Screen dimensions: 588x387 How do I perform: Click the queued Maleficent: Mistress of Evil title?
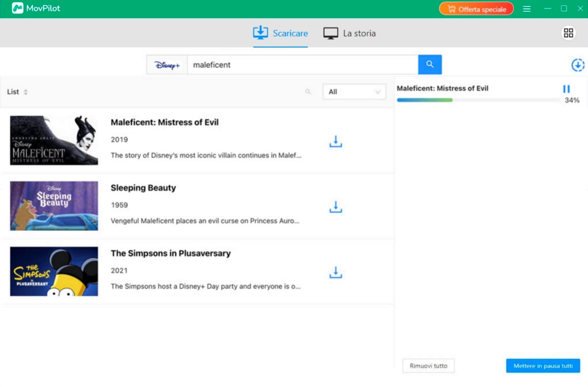click(x=443, y=88)
